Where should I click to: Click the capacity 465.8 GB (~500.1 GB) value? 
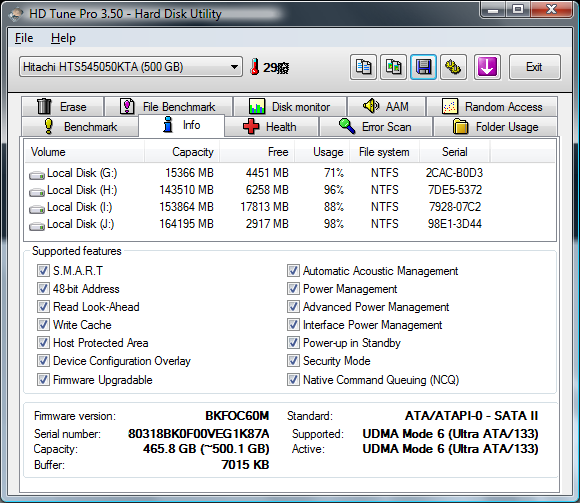[206, 449]
